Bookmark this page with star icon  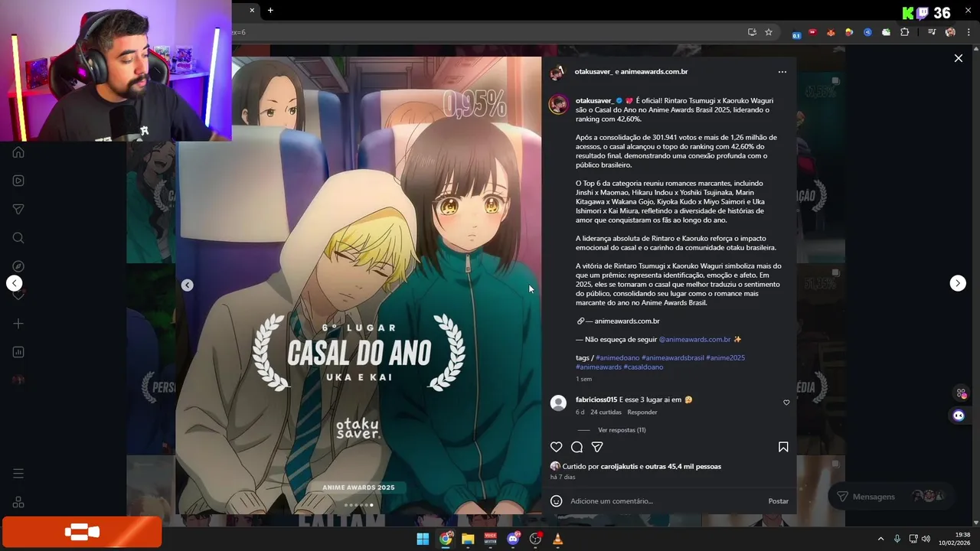point(769,32)
